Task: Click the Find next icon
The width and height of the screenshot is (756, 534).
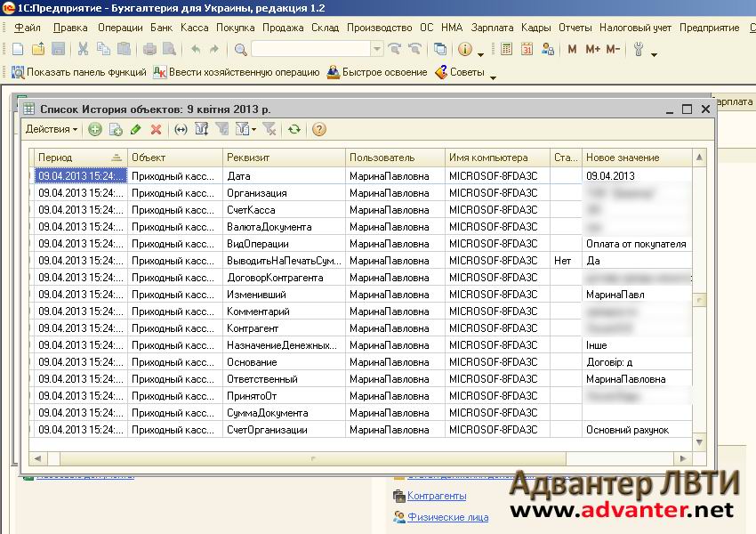Action: 394,49
